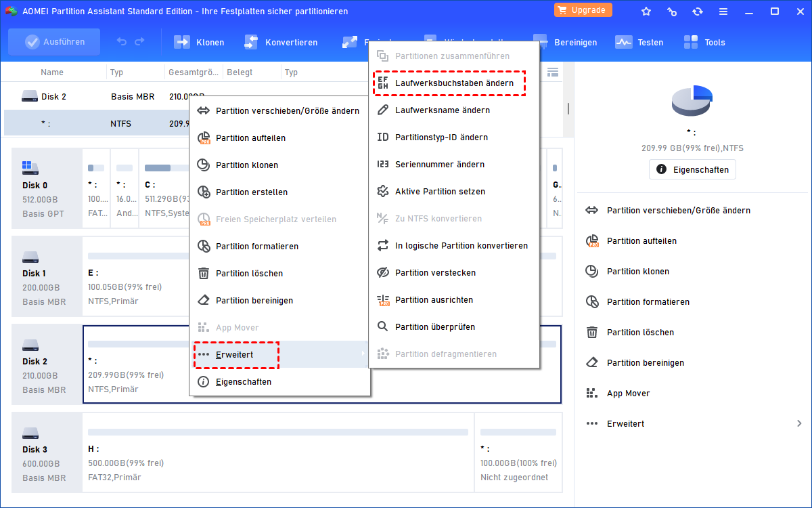Screen dimensions: 812x508
Task: Click the Ausführen apply button
Action: [54, 42]
